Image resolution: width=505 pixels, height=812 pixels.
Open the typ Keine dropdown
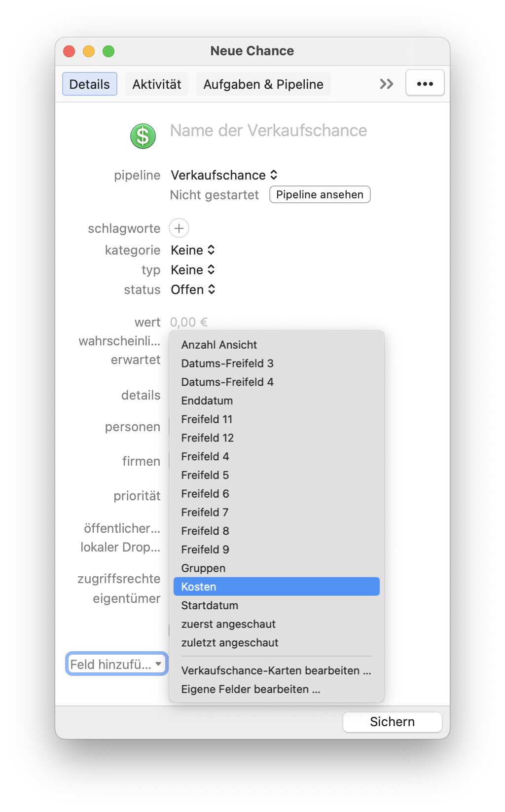193,270
